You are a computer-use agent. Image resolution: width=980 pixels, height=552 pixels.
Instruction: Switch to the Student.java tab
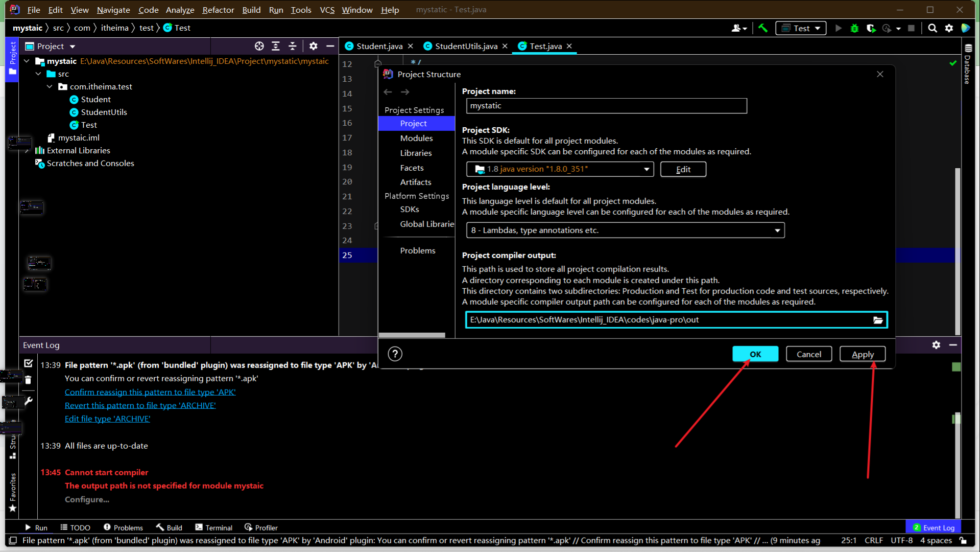379,46
